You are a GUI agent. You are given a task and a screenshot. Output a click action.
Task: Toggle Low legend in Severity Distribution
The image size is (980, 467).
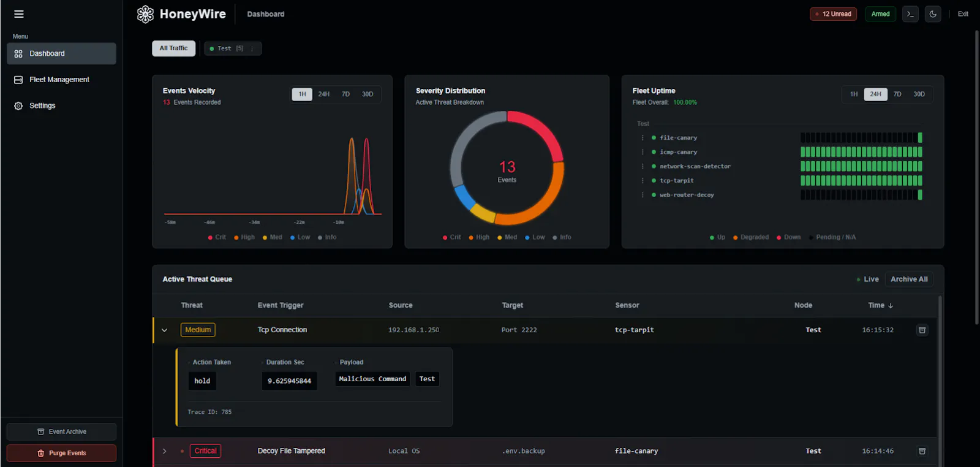click(535, 237)
